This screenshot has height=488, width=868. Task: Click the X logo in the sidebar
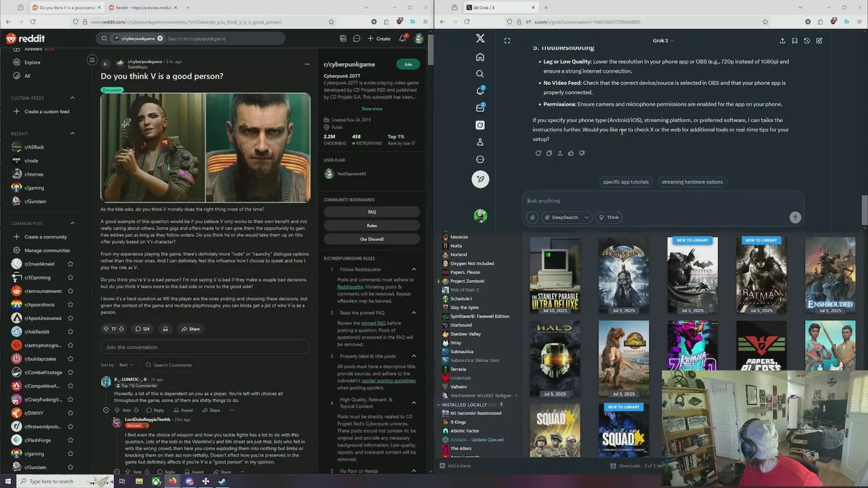(x=480, y=39)
